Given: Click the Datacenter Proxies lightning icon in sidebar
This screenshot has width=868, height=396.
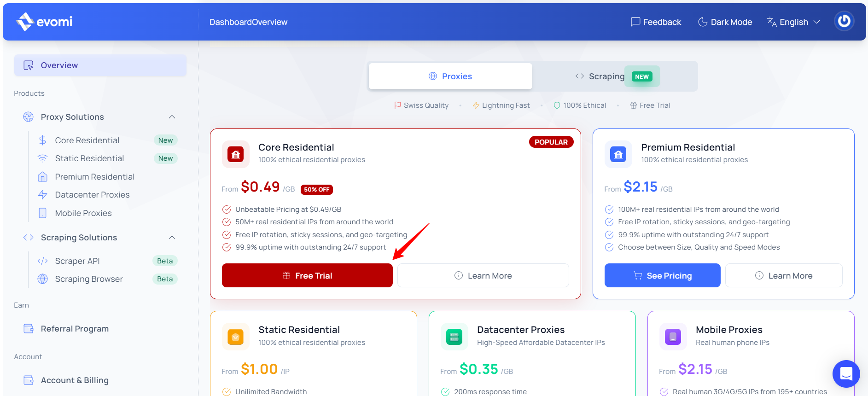Looking at the screenshot, I should [42, 195].
